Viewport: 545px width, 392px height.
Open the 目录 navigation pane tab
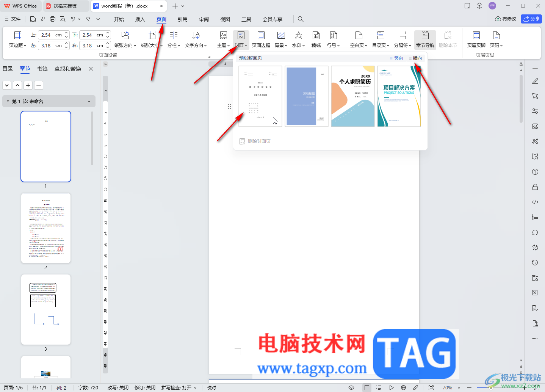8,69
